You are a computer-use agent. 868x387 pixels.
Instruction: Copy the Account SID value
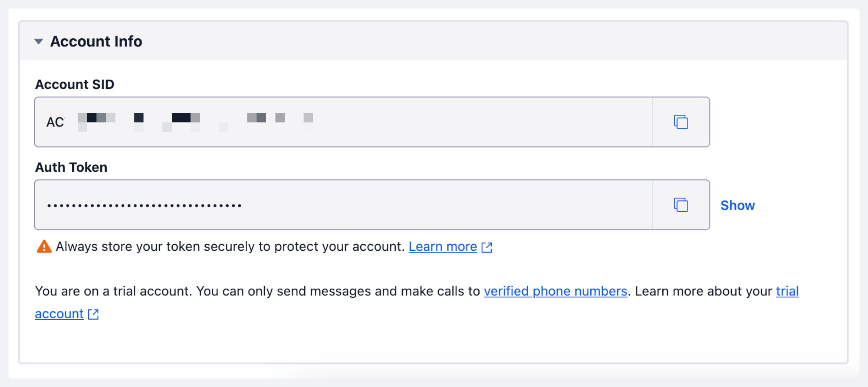[681, 122]
